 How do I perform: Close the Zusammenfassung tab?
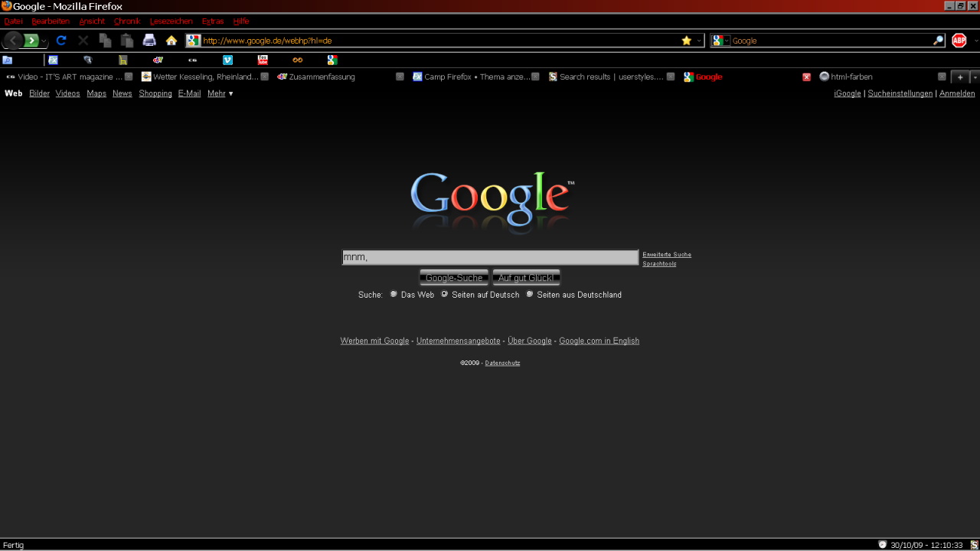tap(400, 77)
